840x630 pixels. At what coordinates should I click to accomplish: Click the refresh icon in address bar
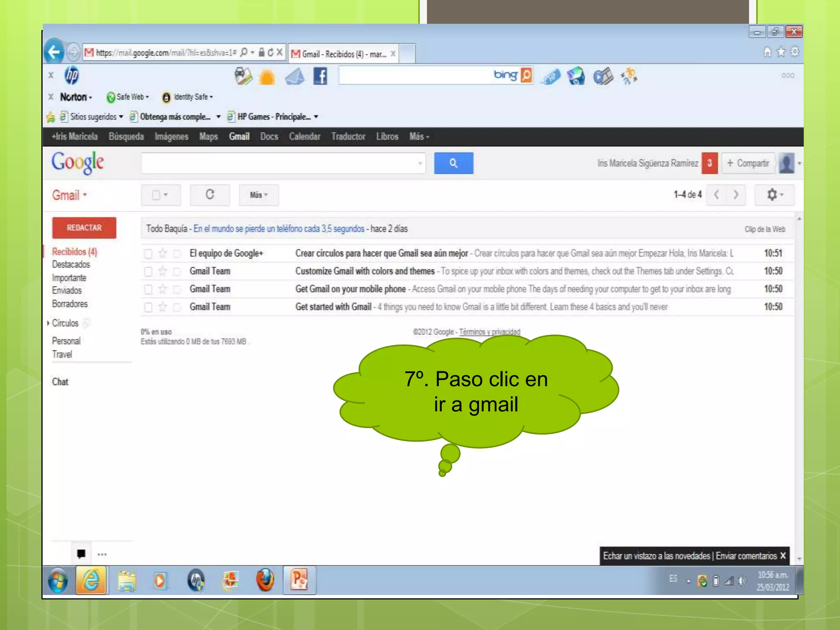[x=270, y=52]
